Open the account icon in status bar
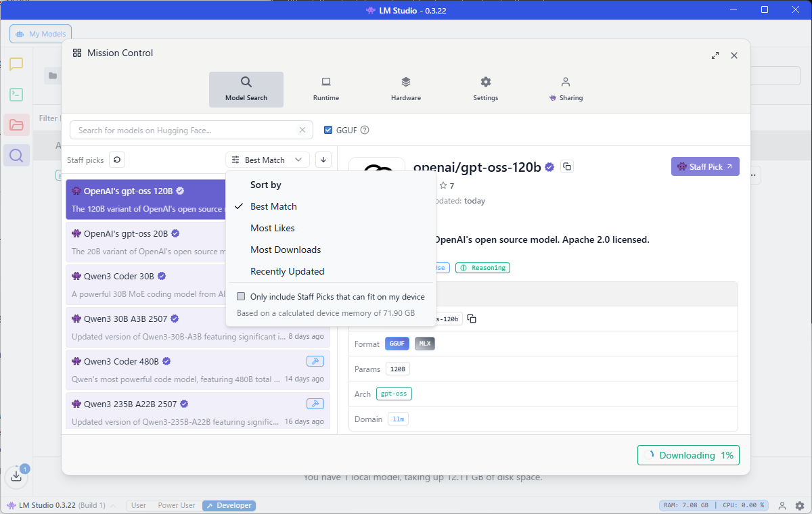 tap(782, 505)
